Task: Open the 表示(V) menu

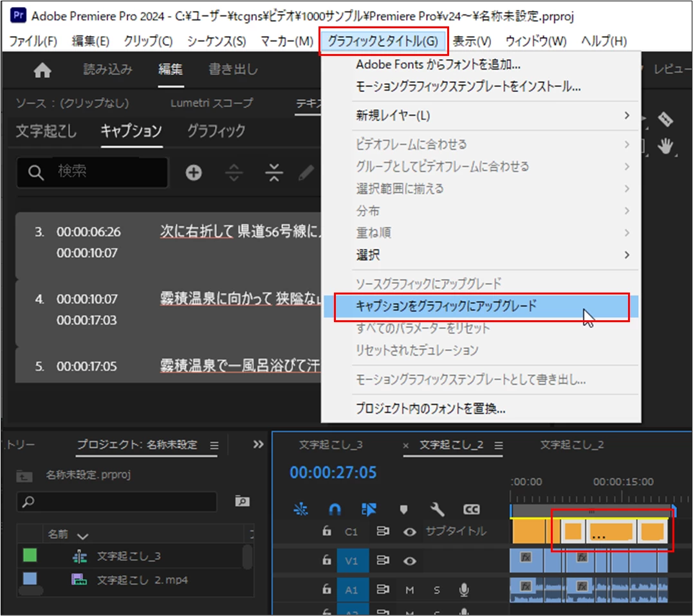Action: tap(472, 41)
